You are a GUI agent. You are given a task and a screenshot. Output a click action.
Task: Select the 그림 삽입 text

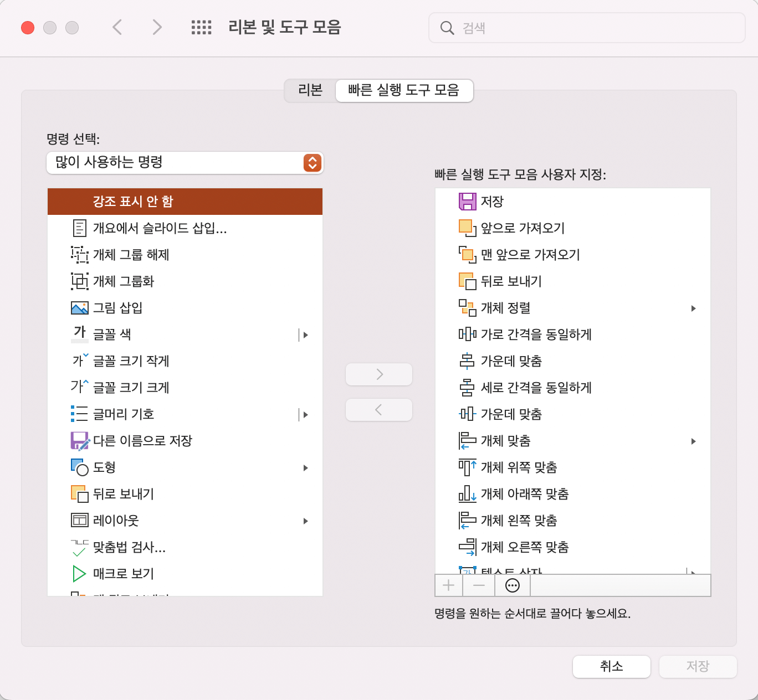click(117, 308)
